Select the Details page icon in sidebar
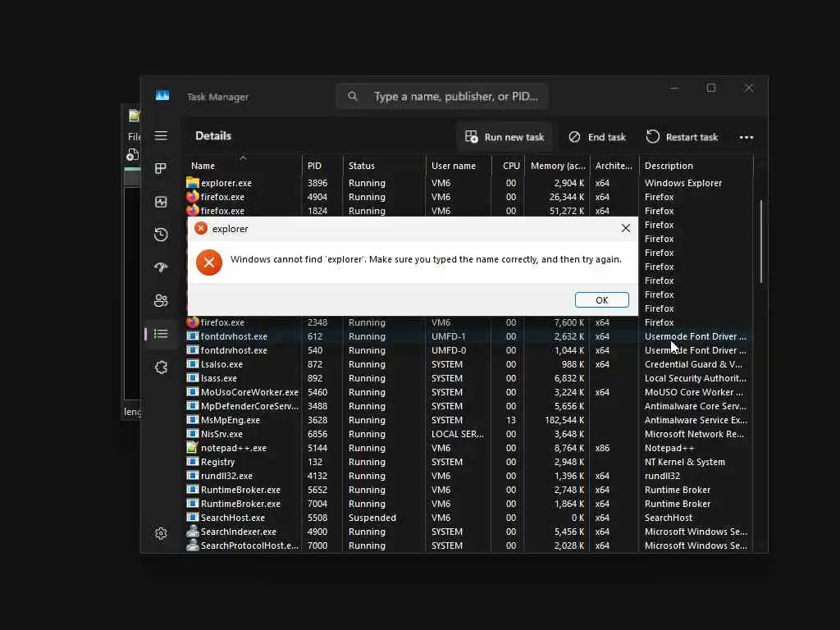Image resolution: width=840 pixels, height=630 pixels. (161, 334)
